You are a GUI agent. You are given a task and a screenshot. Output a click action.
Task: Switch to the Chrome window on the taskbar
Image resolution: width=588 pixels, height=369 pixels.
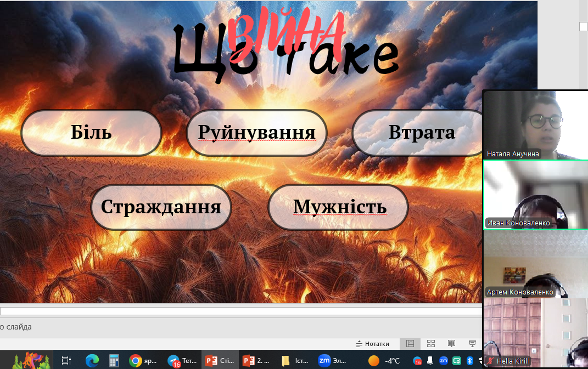click(x=143, y=360)
